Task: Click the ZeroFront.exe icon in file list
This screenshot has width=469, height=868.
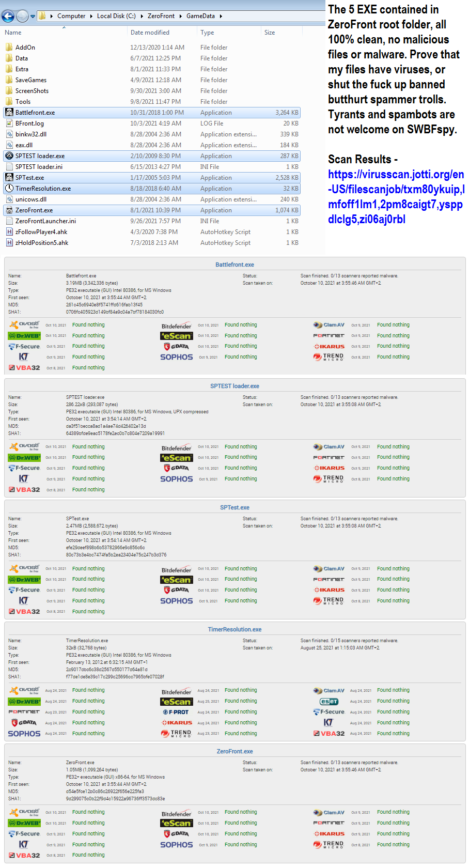Action: point(9,210)
